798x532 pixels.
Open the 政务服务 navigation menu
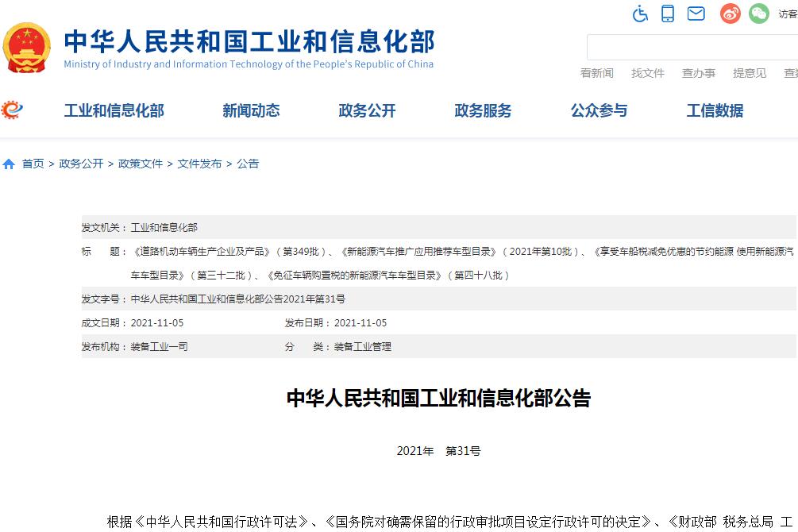(x=483, y=110)
